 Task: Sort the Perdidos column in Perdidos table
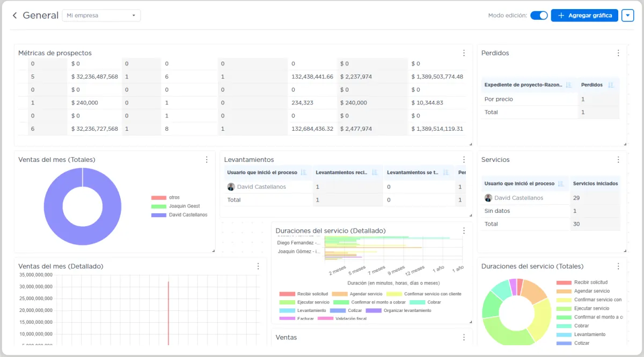[611, 85]
